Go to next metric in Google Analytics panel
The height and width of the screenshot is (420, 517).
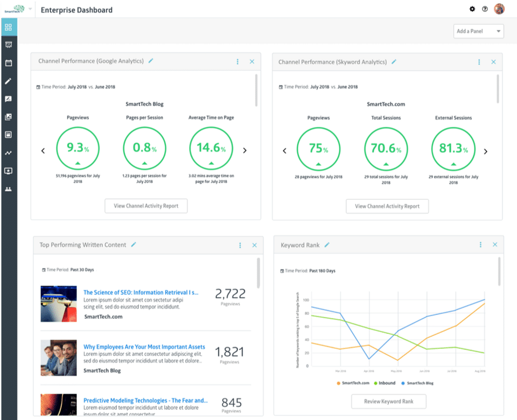point(245,151)
